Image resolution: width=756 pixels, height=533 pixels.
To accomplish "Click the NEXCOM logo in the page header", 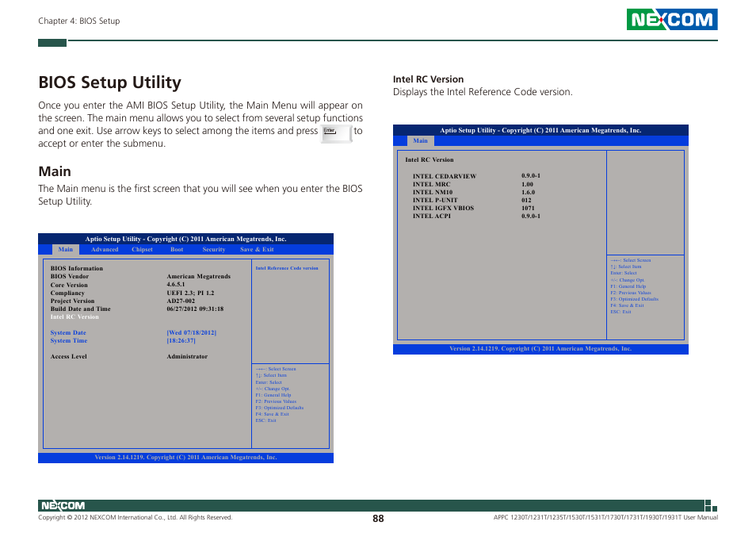I will coord(672,20).
